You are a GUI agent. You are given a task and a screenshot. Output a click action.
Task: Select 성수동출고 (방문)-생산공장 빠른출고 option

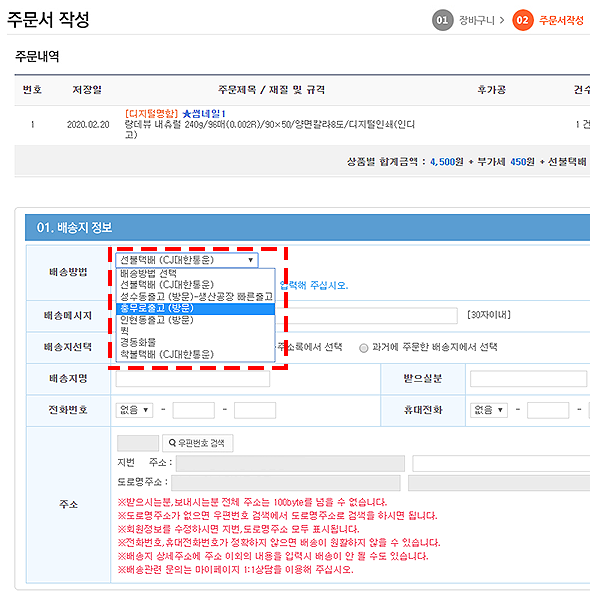click(x=196, y=297)
